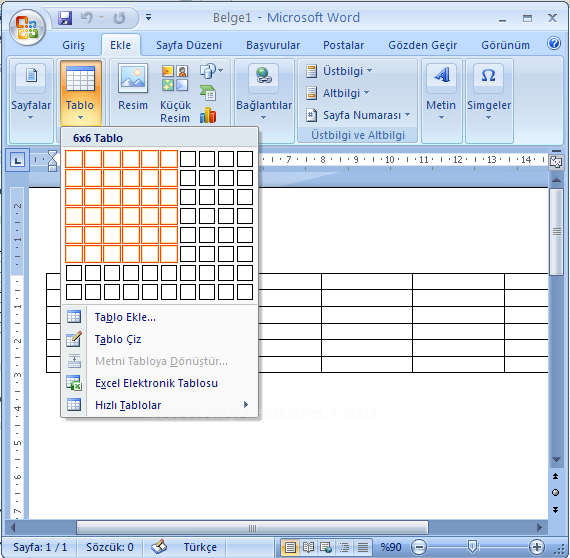Open the Giriş tab
The height and width of the screenshot is (558, 570).
(x=73, y=45)
